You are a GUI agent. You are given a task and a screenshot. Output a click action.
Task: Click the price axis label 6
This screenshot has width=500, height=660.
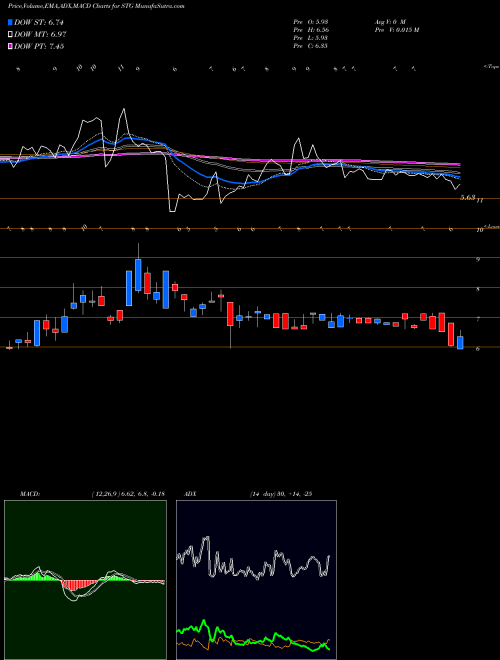pyautogui.click(x=478, y=349)
